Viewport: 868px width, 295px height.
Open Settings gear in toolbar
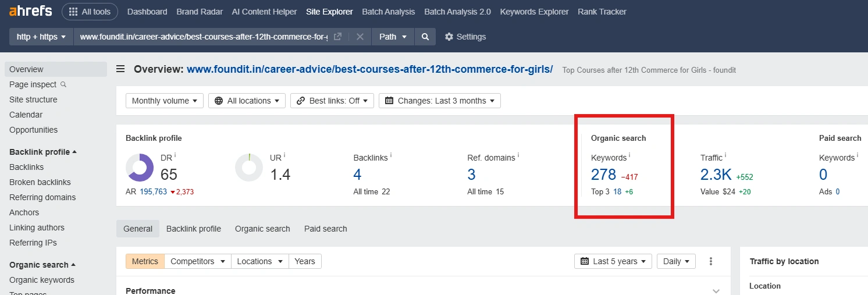pos(465,37)
